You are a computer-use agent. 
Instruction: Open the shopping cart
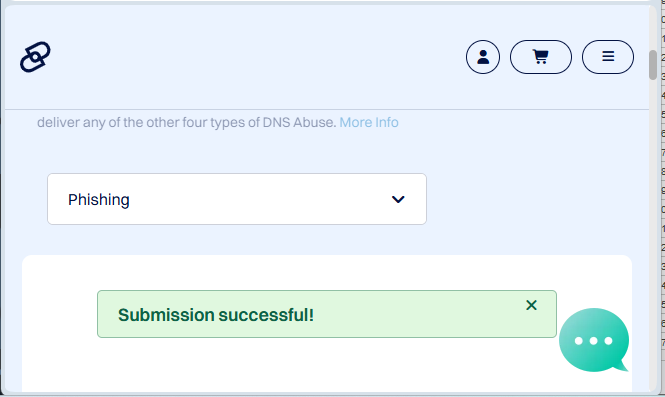click(541, 57)
